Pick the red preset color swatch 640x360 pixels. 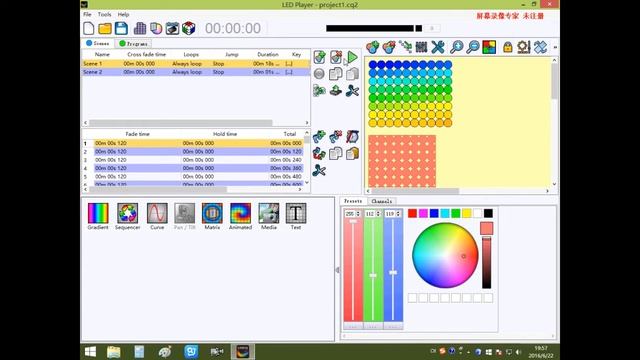tap(413, 213)
